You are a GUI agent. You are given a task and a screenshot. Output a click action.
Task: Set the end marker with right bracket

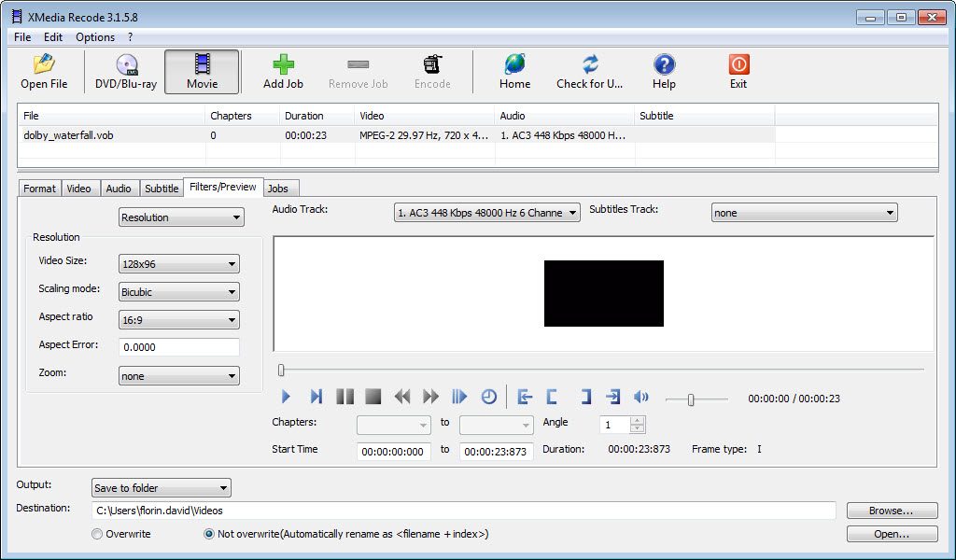584,398
